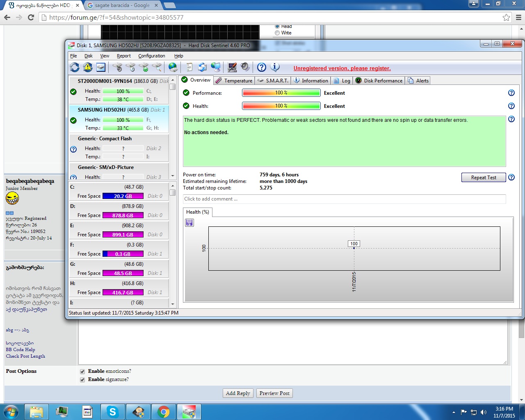Click the globe over disk toolbar icon
The width and height of the screenshot is (525, 420).
click(173, 67)
